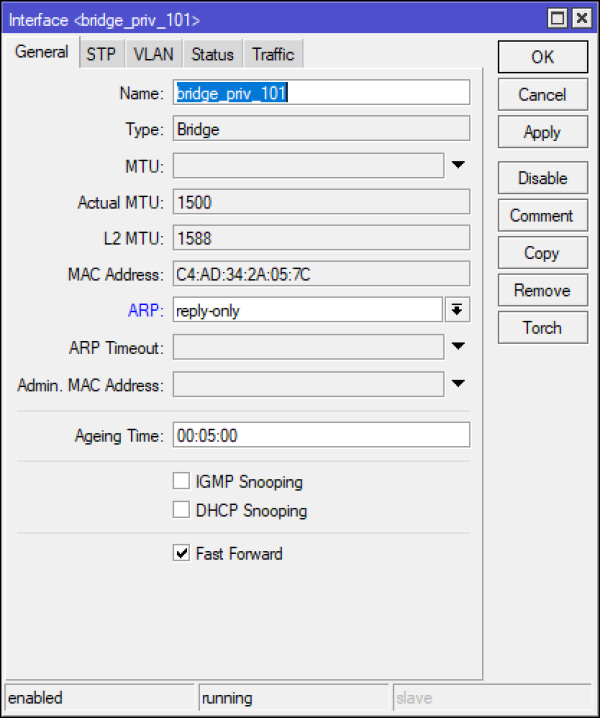The height and width of the screenshot is (718, 600).
Task: Open the VLAN tab
Action: 153,54
